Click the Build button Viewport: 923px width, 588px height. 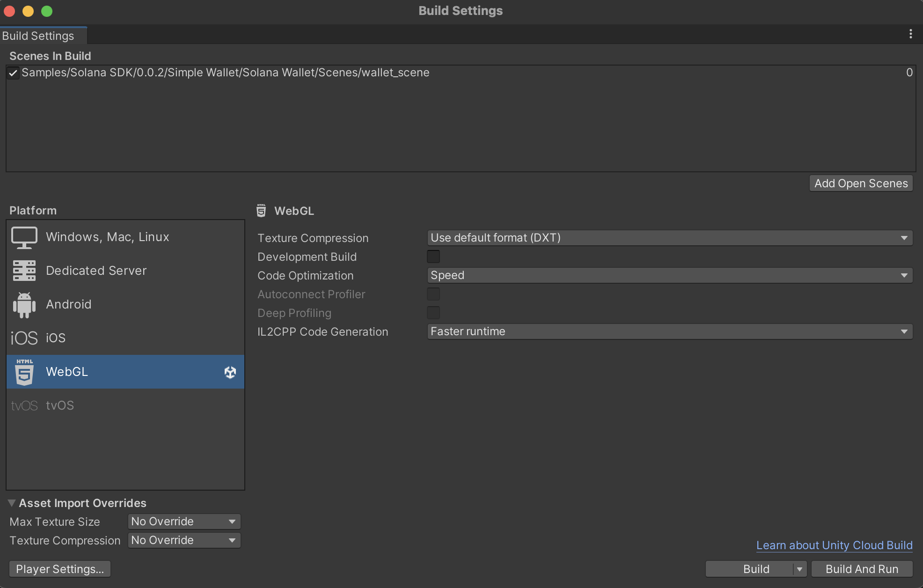point(749,569)
